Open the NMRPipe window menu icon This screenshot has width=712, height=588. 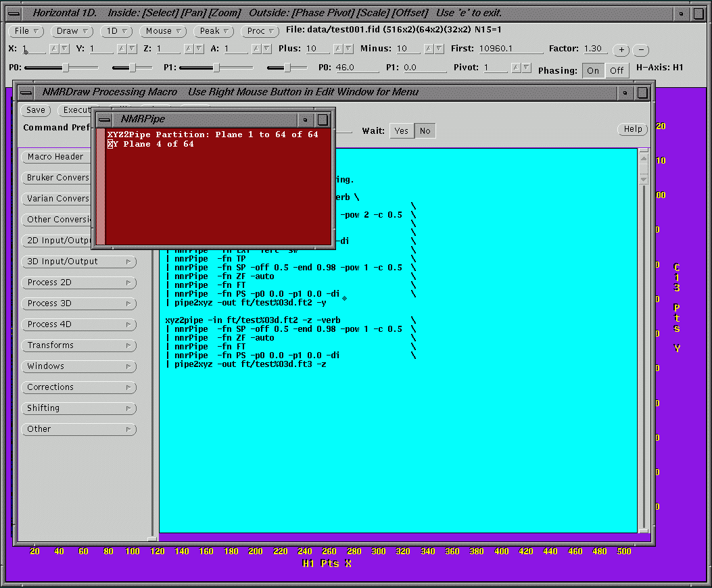click(101, 120)
